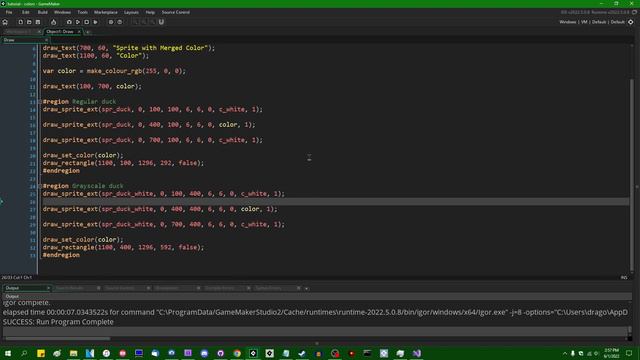Viewport: 640px width, 360px height.
Task: Click the output panel horizontal scrollbar
Action: click(58, 338)
